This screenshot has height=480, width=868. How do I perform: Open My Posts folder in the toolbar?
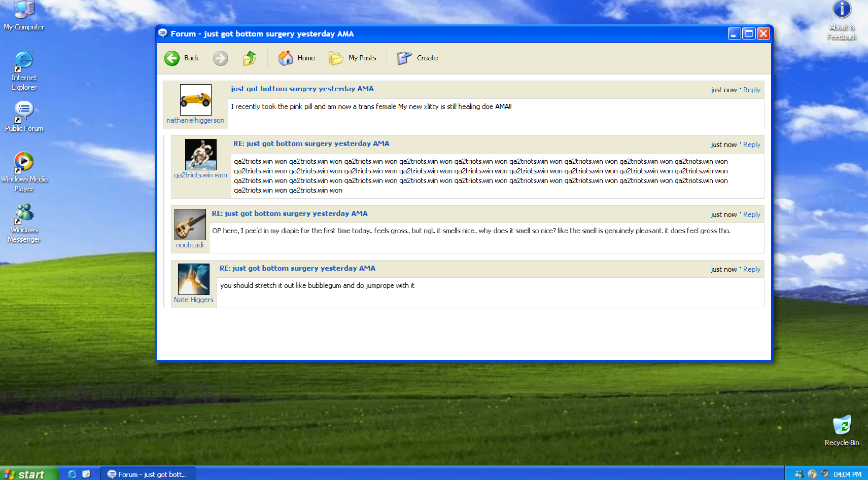click(x=353, y=58)
